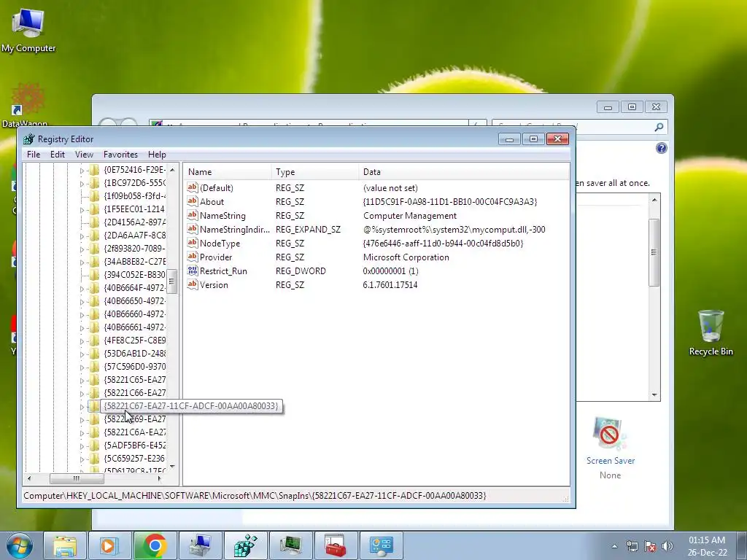
Task: Click the folder icon of key {394C052E-B830
Action: [94, 275]
